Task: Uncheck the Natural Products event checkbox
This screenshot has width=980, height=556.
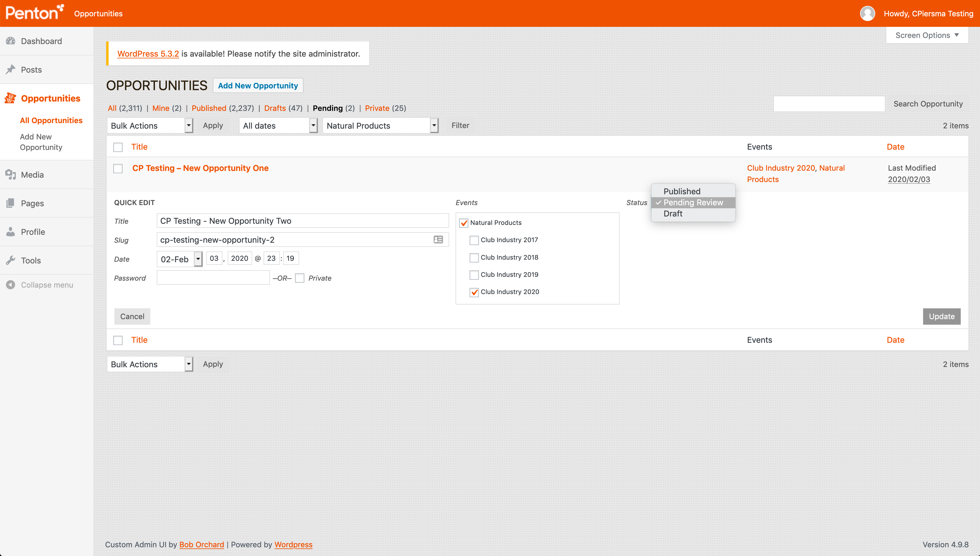Action: tap(464, 223)
